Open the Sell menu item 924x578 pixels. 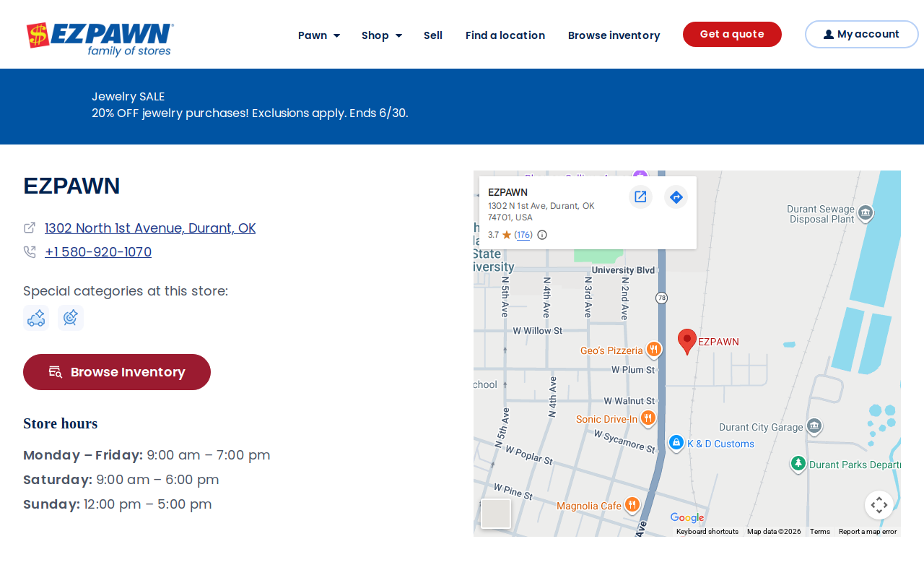pos(433,35)
